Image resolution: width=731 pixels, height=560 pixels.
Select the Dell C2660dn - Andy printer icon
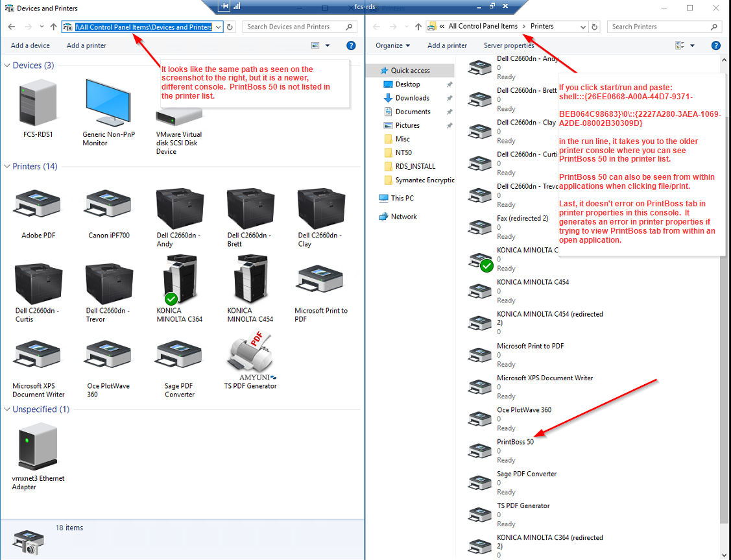[180, 208]
